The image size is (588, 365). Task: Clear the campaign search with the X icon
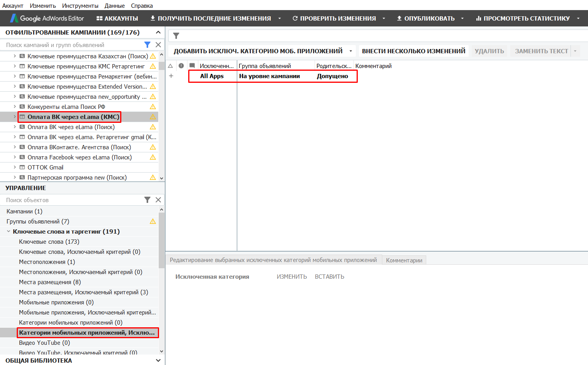pos(158,45)
